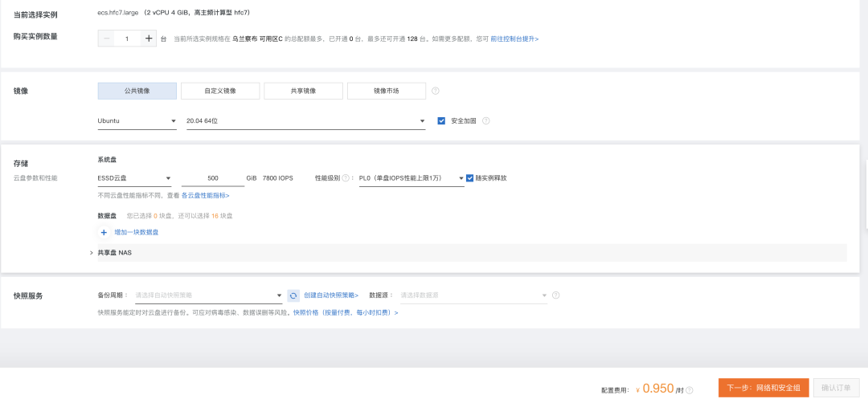
Task: Switch to the 共享镜像 tab
Action: pos(303,91)
